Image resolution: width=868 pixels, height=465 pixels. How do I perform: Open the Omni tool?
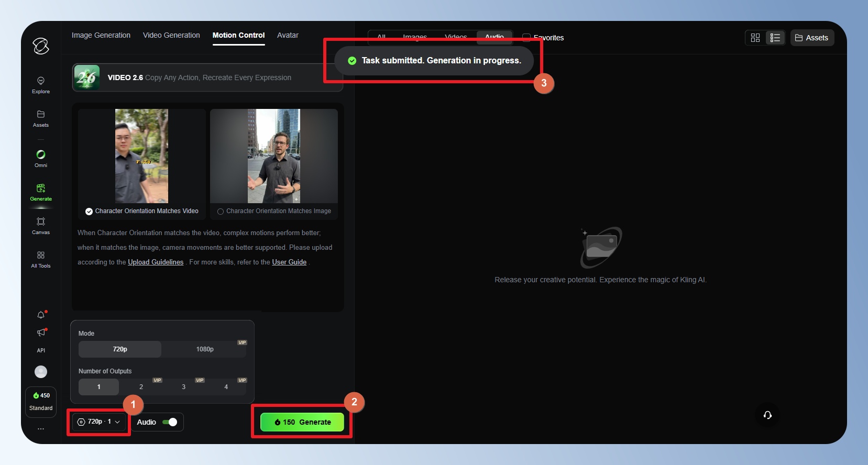point(41,158)
